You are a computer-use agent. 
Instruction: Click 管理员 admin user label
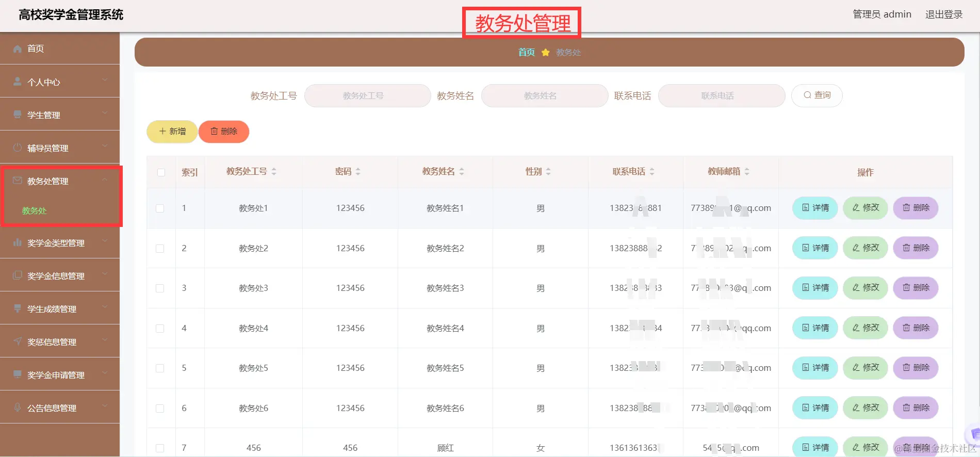click(x=882, y=14)
